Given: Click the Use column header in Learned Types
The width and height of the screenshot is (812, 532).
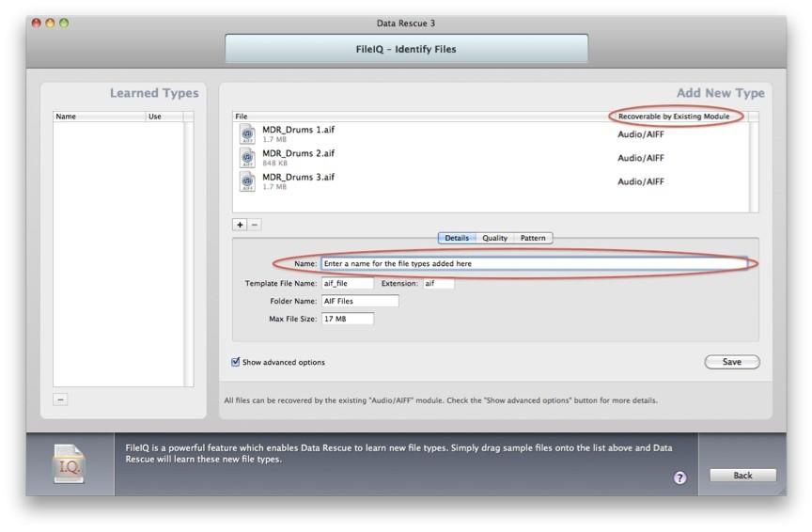Looking at the screenshot, I should coord(164,117).
